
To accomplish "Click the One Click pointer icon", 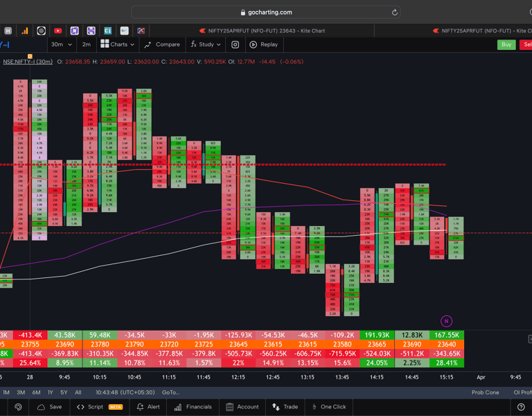I will 314,407.
